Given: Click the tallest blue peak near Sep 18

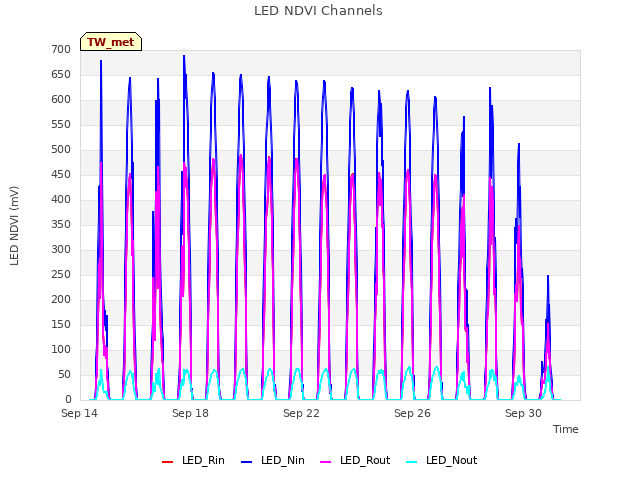Looking at the screenshot, I should coord(184,57).
